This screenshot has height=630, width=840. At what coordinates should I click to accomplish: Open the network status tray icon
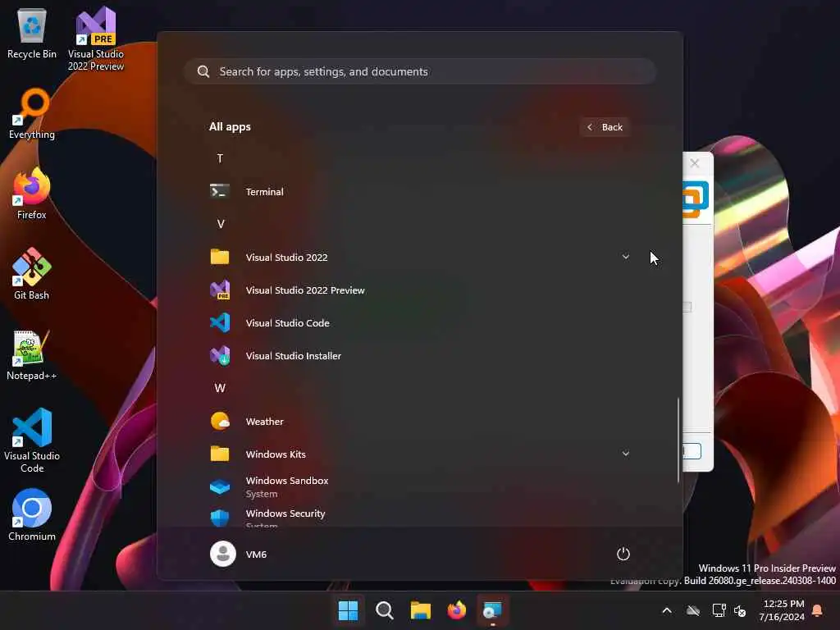click(x=719, y=610)
